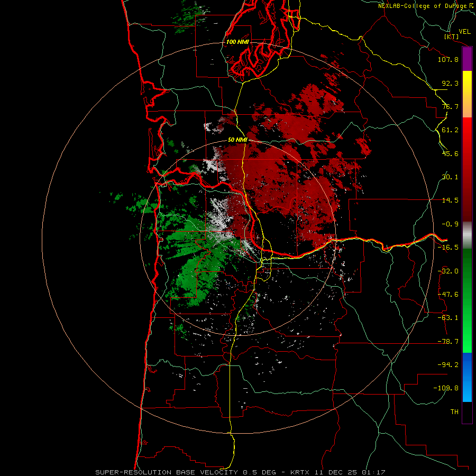This screenshot has height=476, width=476.
Task: Click the VEL legend title
Action: (464, 32)
